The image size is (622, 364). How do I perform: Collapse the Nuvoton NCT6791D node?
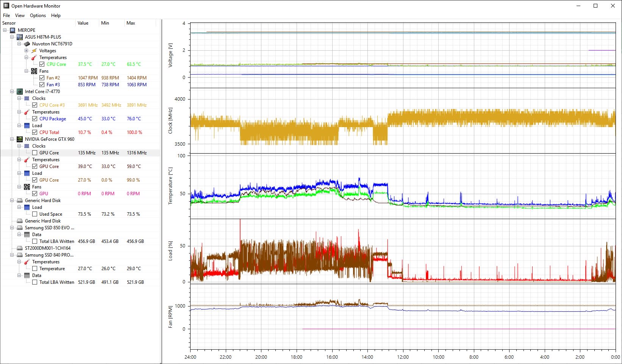pyautogui.click(x=19, y=44)
